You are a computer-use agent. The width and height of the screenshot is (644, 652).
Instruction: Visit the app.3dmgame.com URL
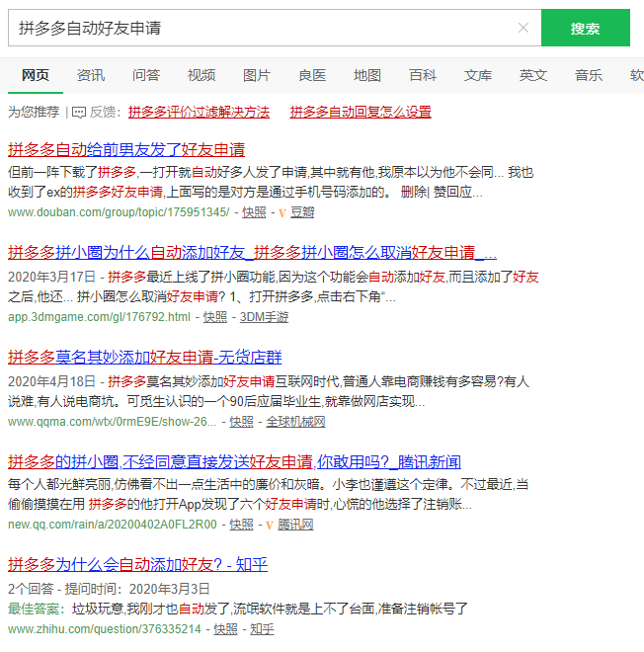99,317
